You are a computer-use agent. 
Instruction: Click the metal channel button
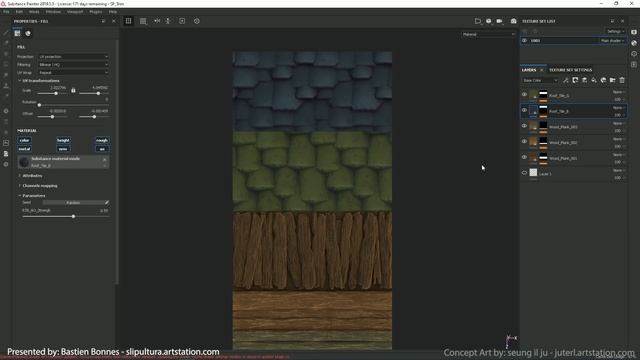tap(24, 149)
